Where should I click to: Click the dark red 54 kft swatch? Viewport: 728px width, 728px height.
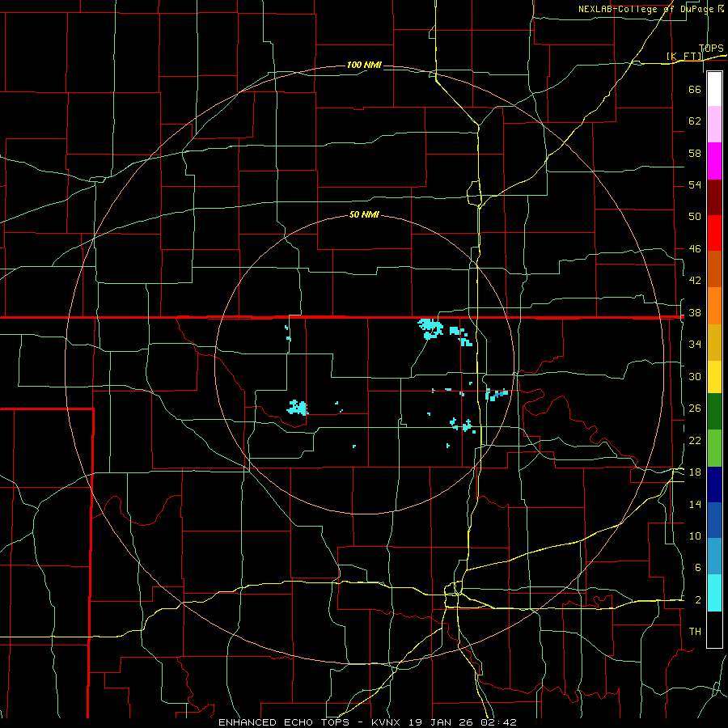click(714, 197)
